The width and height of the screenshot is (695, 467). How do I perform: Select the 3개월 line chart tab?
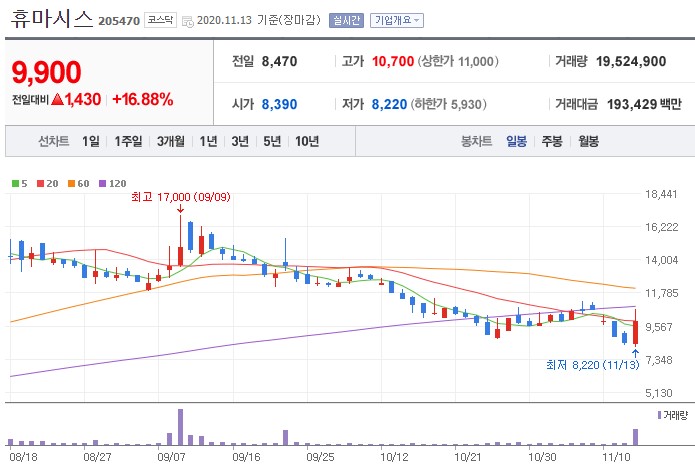[171, 141]
